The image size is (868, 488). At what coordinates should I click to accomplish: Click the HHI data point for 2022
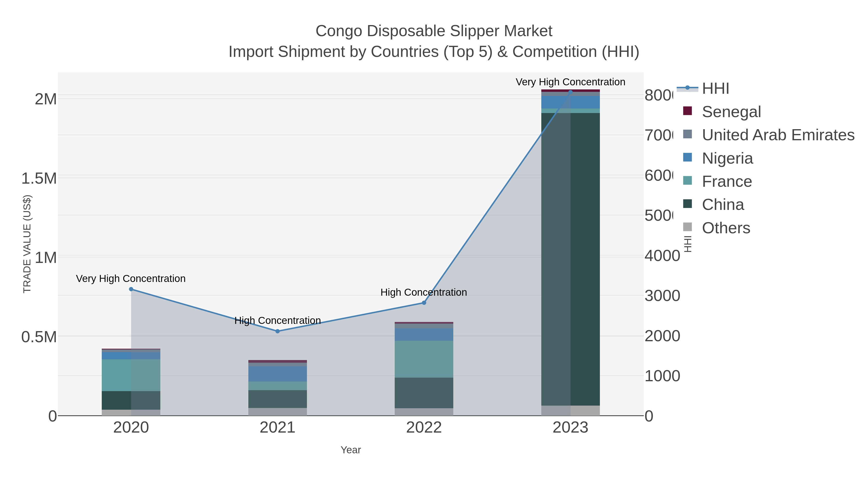click(x=424, y=303)
